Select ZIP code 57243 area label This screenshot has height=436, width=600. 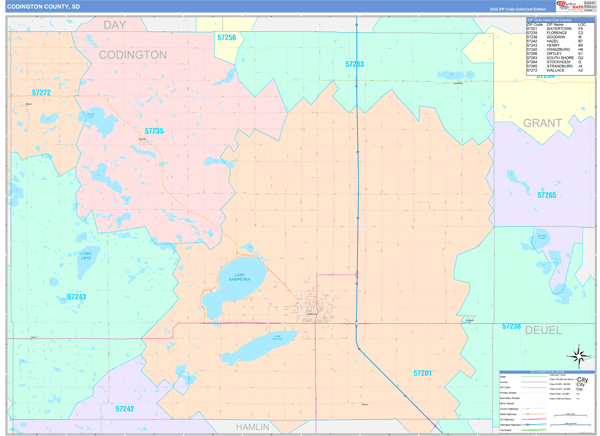[x=77, y=297]
